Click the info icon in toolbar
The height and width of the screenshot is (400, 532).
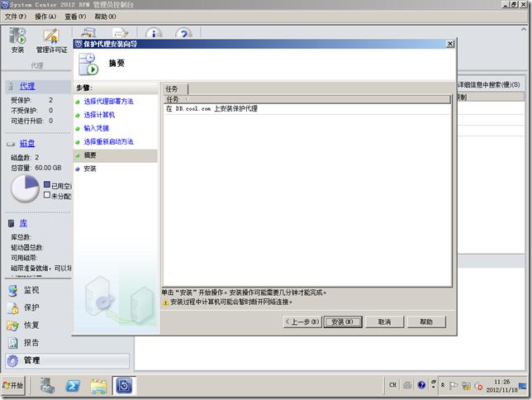tap(154, 33)
